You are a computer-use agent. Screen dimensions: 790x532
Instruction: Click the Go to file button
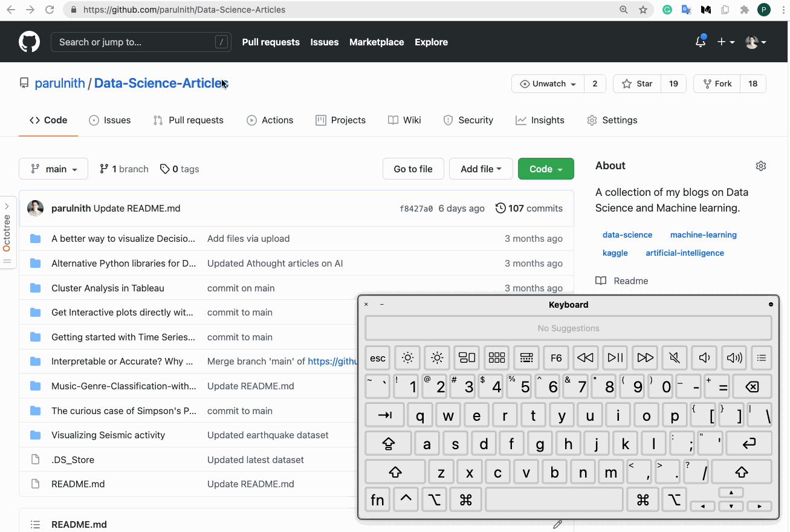point(413,169)
